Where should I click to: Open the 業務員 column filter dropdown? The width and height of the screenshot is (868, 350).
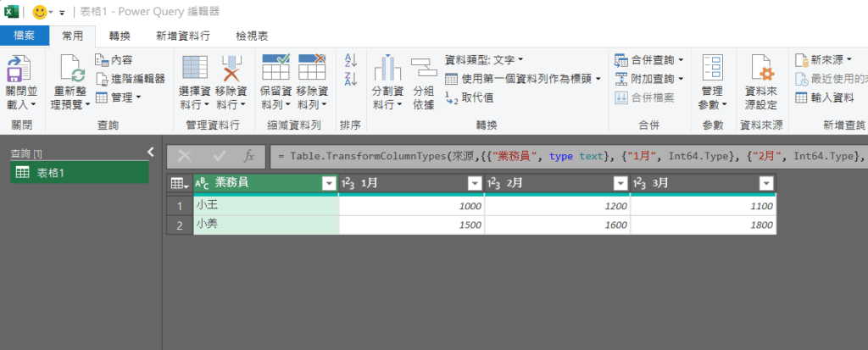point(329,184)
